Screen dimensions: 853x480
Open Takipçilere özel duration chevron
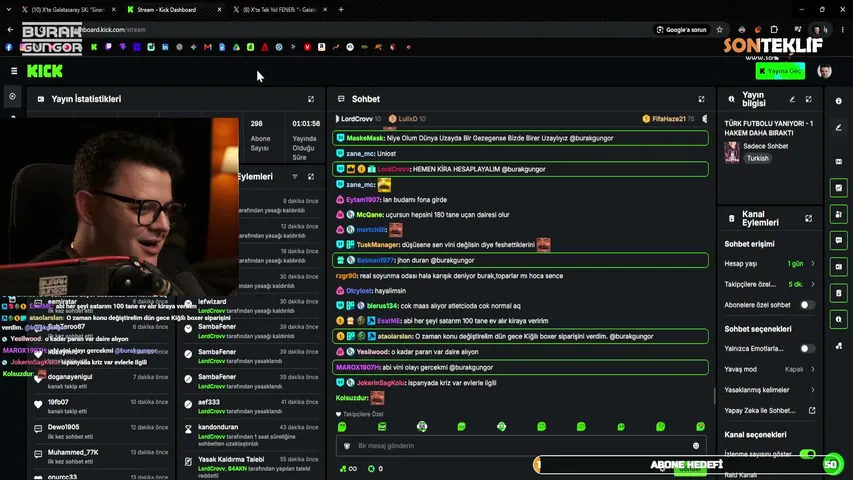(813, 284)
